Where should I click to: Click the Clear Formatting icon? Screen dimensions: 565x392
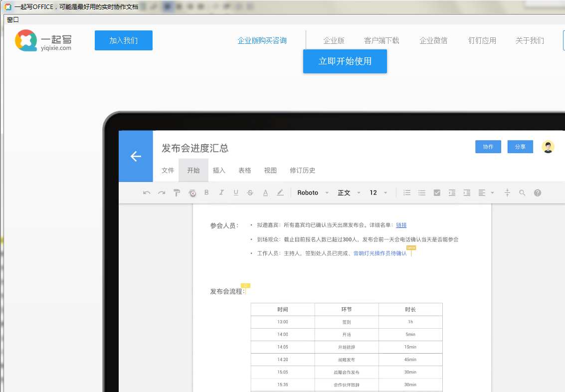[x=192, y=193]
